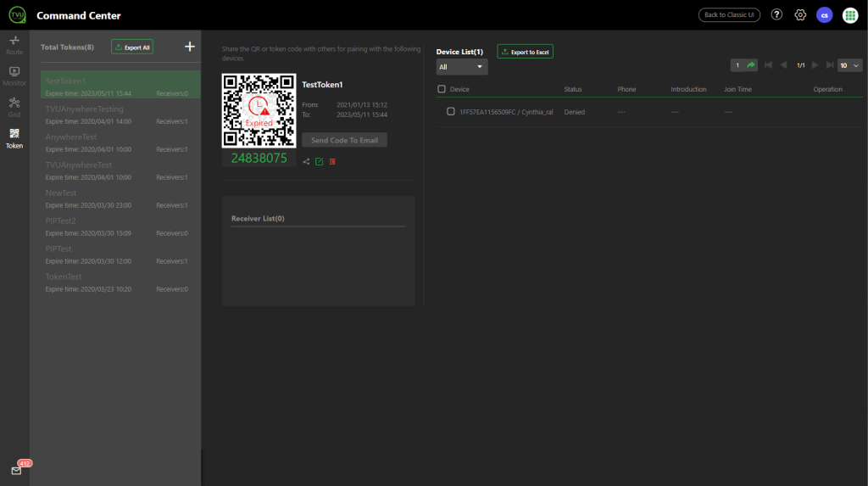Select the TokenTest token
The width and height of the screenshot is (868, 486).
(120, 282)
